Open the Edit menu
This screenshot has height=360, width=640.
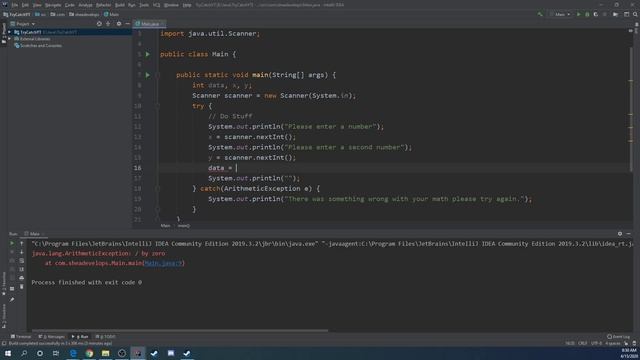click(25, 5)
